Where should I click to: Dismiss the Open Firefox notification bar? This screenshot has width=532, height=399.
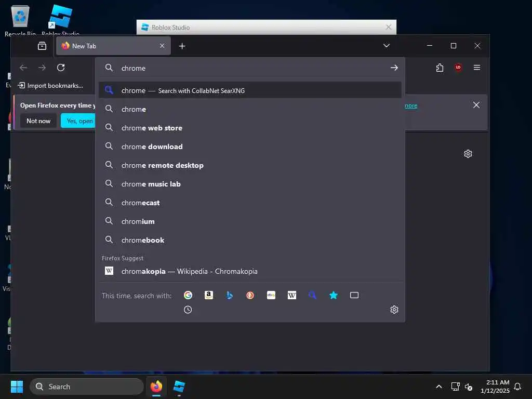(x=476, y=105)
